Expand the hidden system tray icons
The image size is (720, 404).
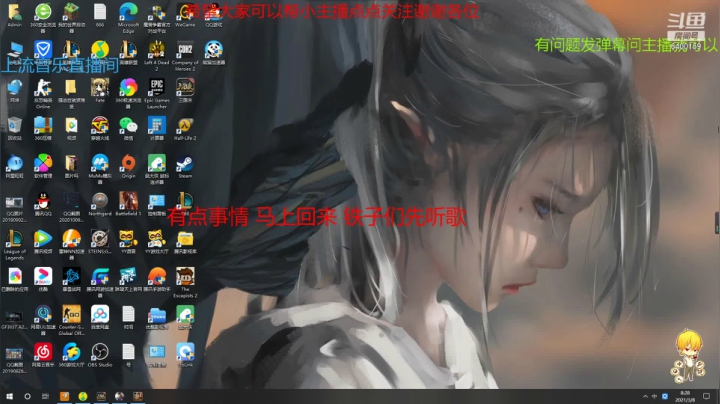(x=645, y=396)
